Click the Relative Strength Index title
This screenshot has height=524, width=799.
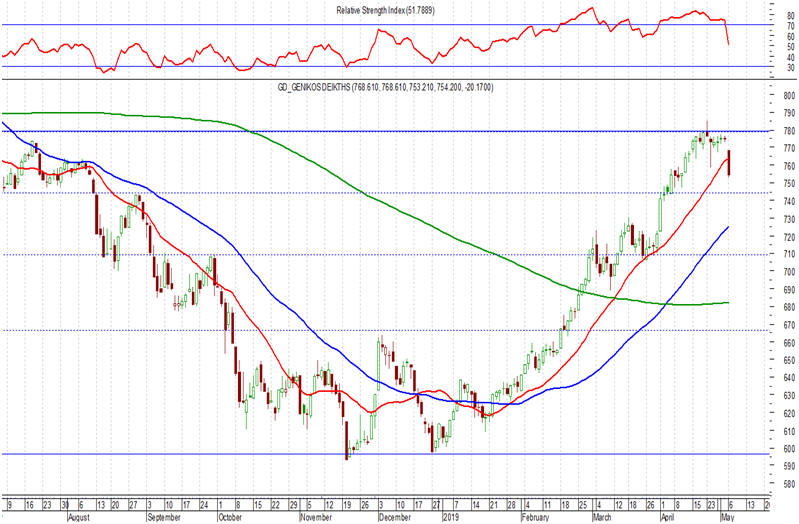point(385,10)
